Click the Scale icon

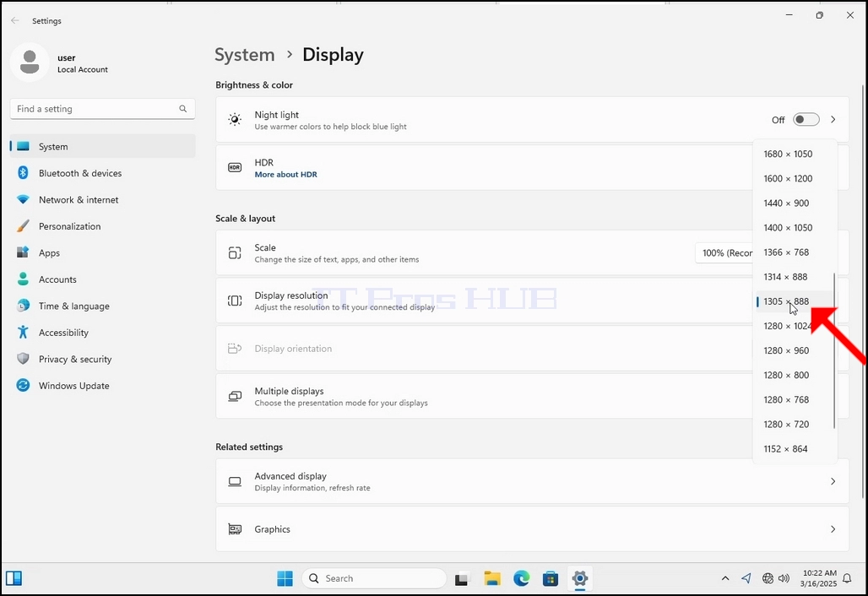235,253
